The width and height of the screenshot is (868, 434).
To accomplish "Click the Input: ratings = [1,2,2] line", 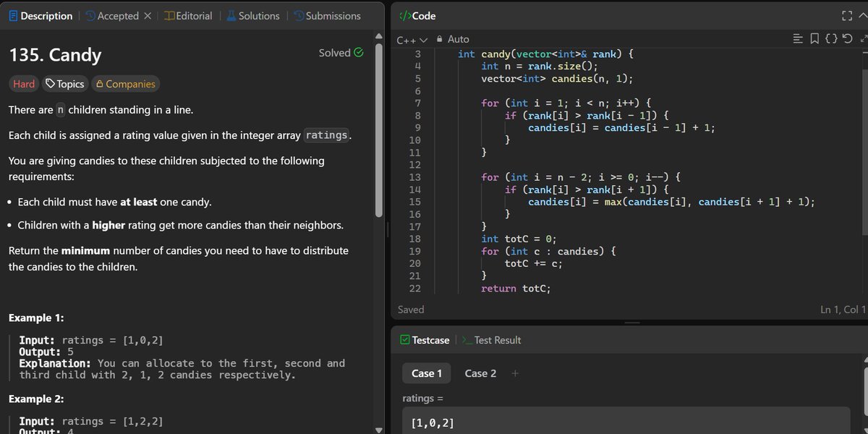I will tap(91, 421).
